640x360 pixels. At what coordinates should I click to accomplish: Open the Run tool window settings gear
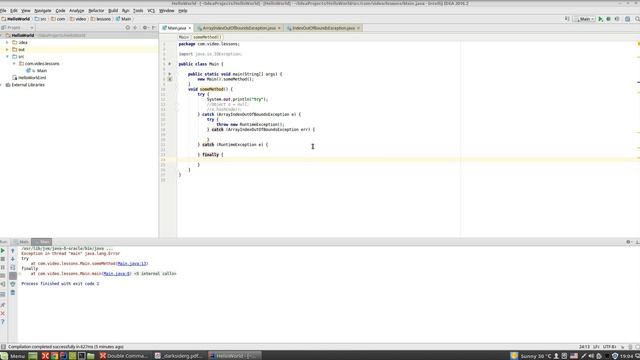click(x=628, y=242)
